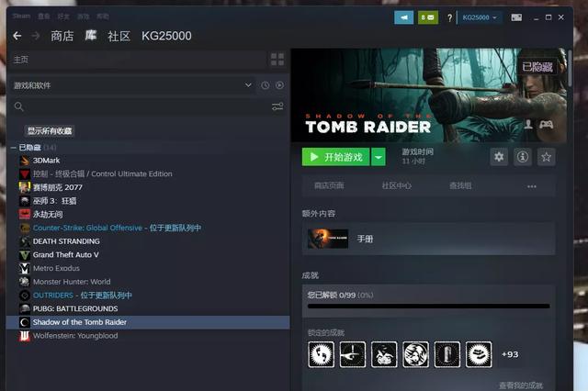Click 显示所有收藏 button
The height and width of the screenshot is (391, 588).
pyautogui.click(x=50, y=130)
